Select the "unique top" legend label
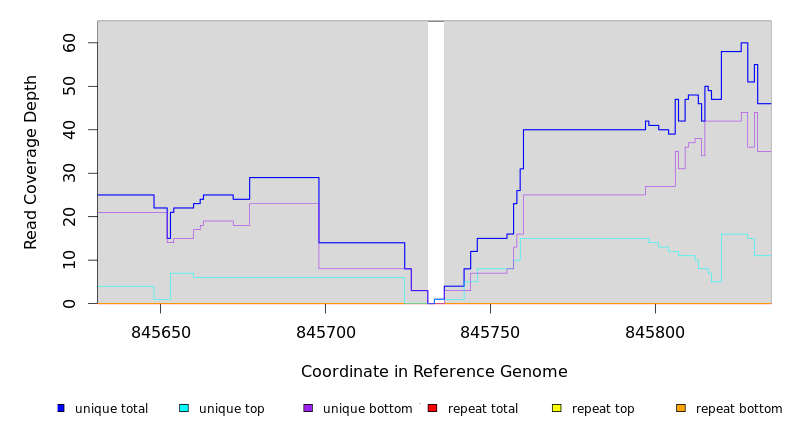Image resolution: width=792 pixels, height=432 pixels. pyautogui.click(x=231, y=409)
